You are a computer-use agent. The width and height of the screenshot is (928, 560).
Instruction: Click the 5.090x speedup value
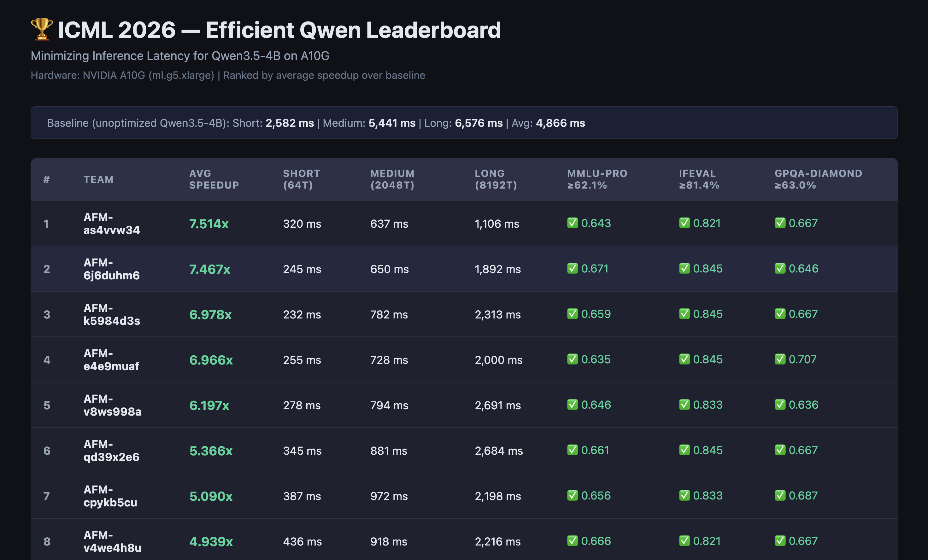coord(211,496)
